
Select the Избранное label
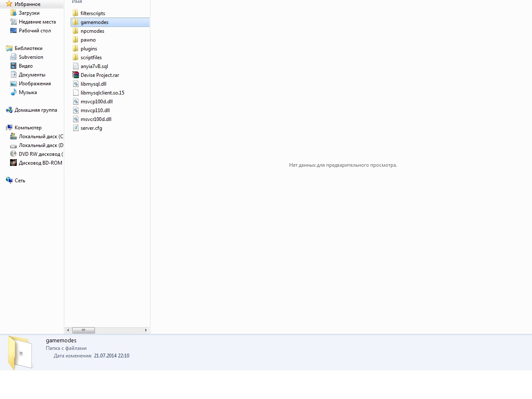(28, 4)
